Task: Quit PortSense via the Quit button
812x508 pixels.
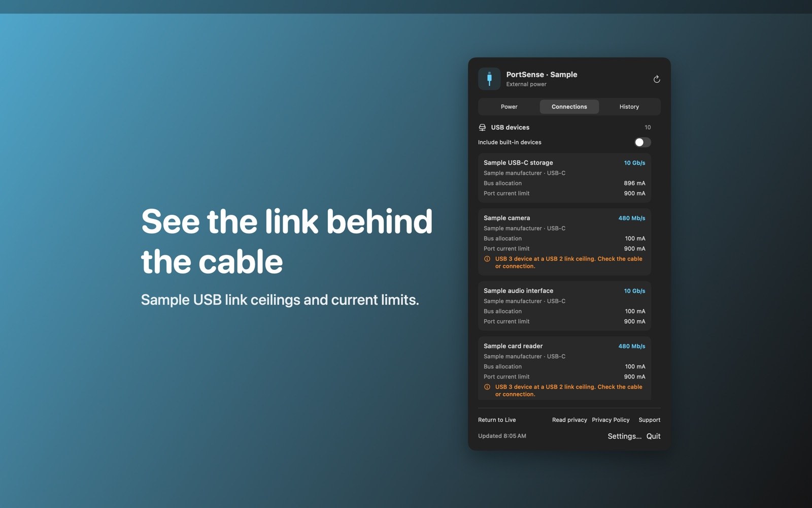Action: point(653,436)
